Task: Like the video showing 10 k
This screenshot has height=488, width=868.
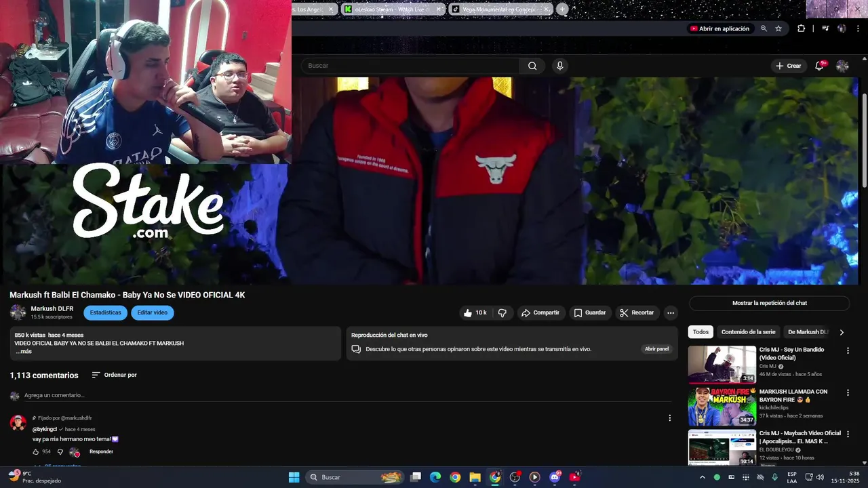Action: coord(475,312)
